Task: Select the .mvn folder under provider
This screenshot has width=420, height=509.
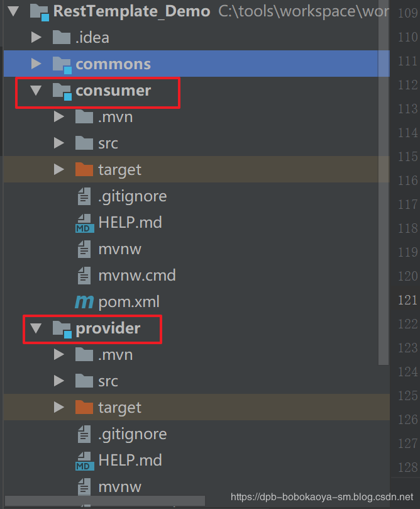Action: [x=115, y=355]
